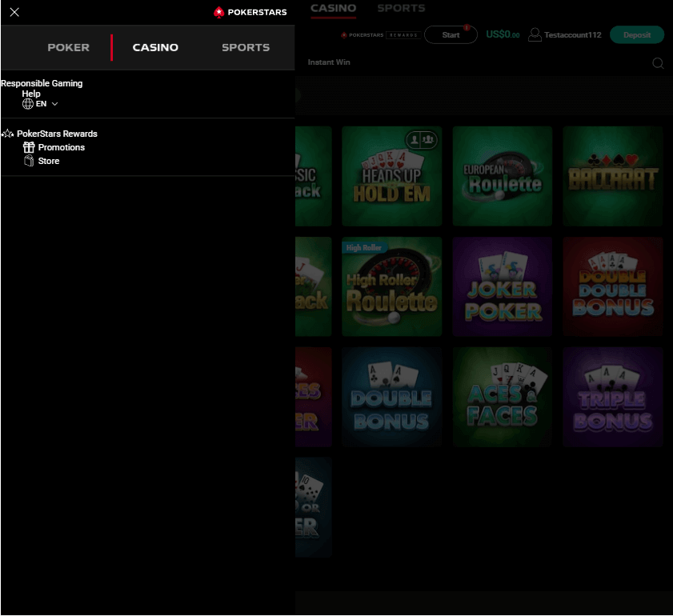The height and width of the screenshot is (616, 673).
Task: Open Heads Up Hold'em game tile
Action: pyautogui.click(x=392, y=176)
